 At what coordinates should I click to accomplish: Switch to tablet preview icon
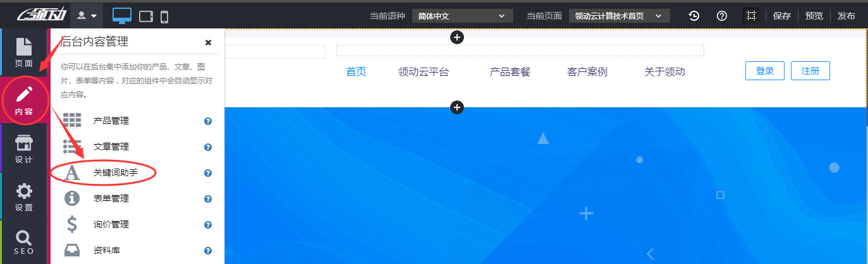145,16
